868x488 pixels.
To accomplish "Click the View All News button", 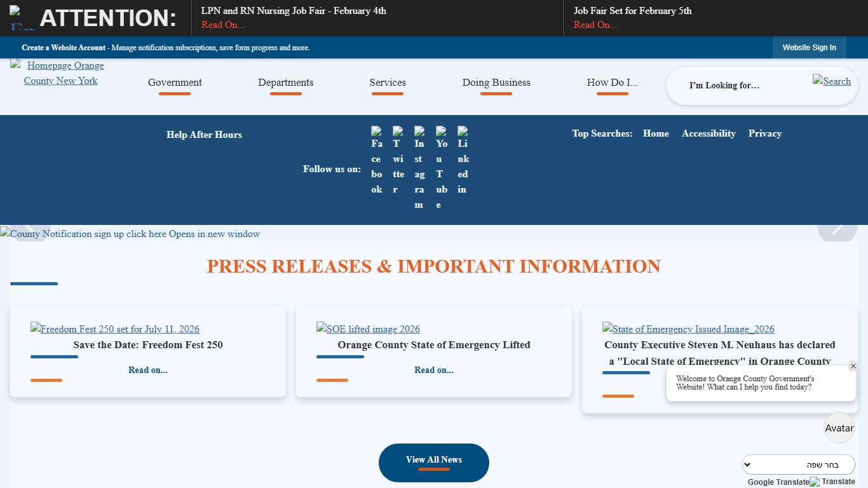I will click(433, 462).
